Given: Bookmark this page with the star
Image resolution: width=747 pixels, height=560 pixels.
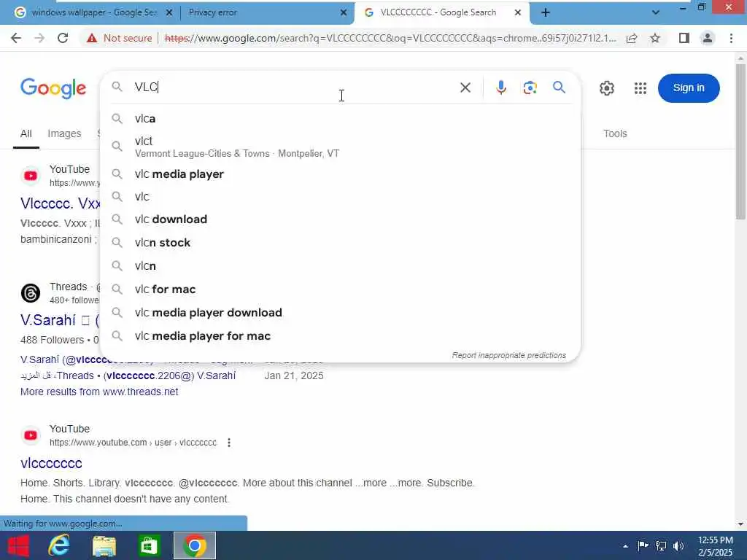Looking at the screenshot, I should pos(655,38).
